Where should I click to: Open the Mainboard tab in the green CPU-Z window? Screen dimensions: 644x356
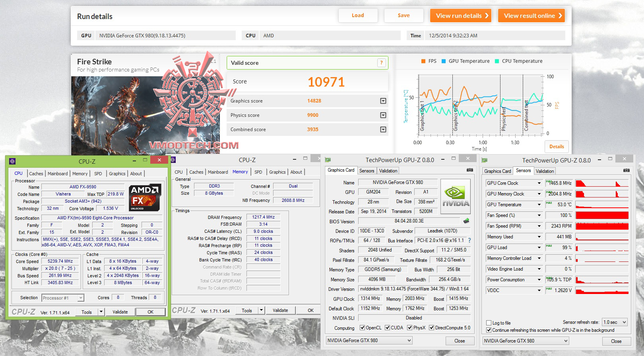[x=58, y=174]
